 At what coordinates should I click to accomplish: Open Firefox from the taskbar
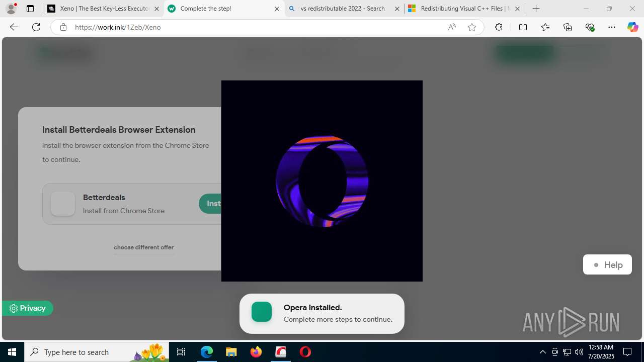(x=256, y=352)
